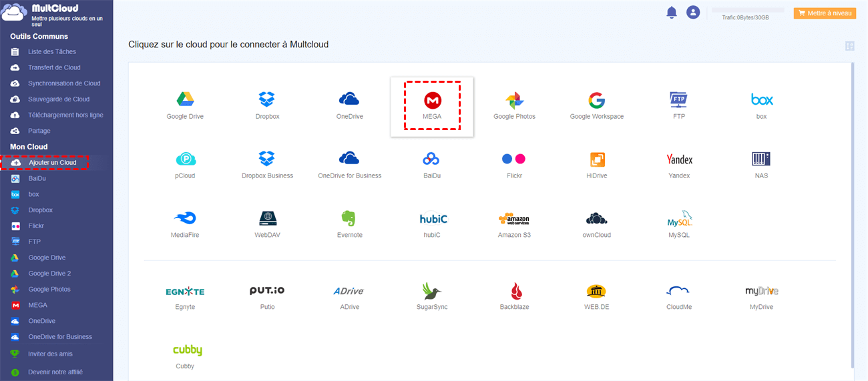Select Dropbox Business icon
This screenshot has height=381, width=868.
tap(267, 159)
